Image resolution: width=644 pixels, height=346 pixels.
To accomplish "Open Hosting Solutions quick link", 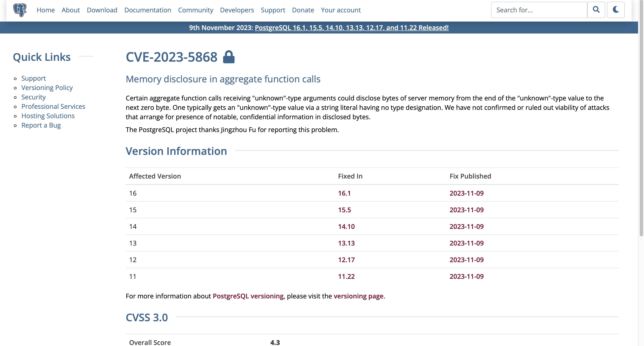I will (x=48, y=116).
